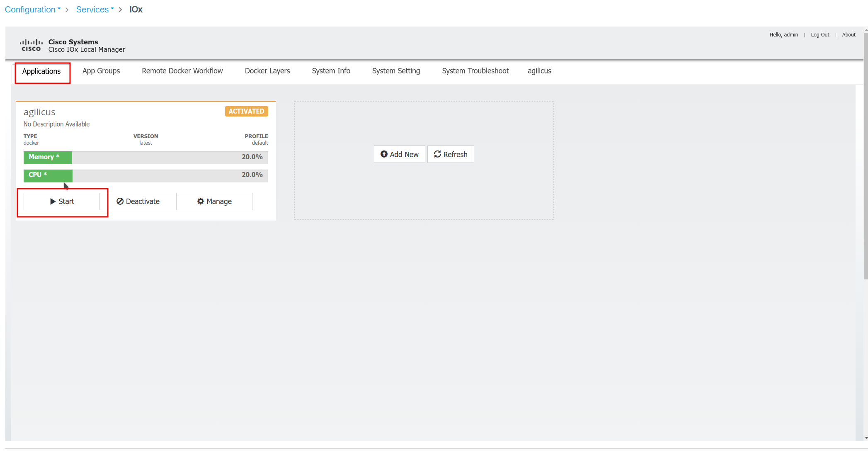
Task: Click the Memory usage progress bar
Action: 145,157
